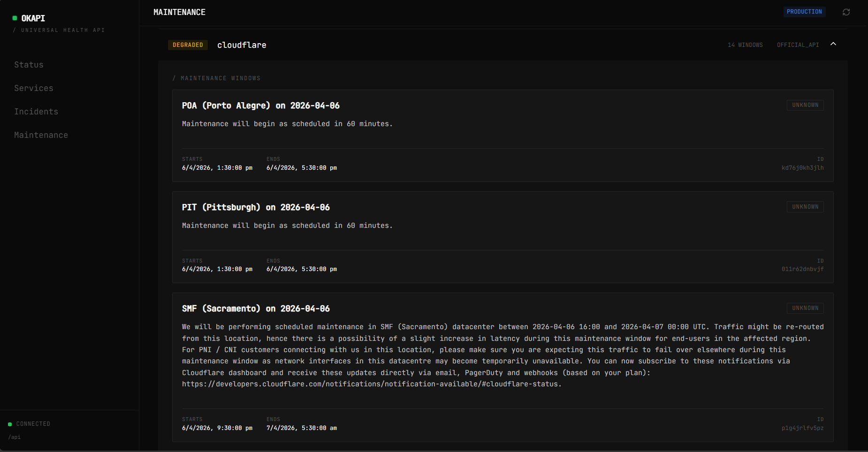Click the UNKNOWN badge on POA card
The width and height of the screenshot is (868, 452).
pos(805,105)
